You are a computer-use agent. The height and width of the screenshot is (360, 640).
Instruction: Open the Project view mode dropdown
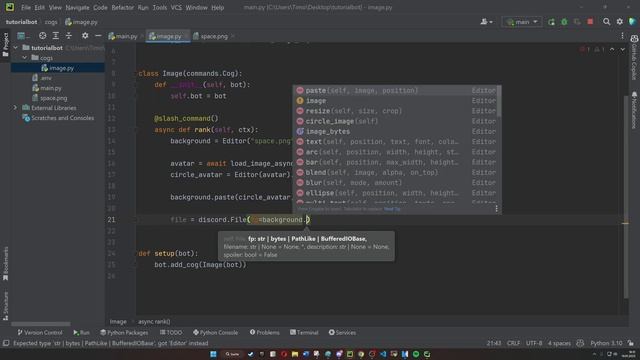click(x=23, y=36)
